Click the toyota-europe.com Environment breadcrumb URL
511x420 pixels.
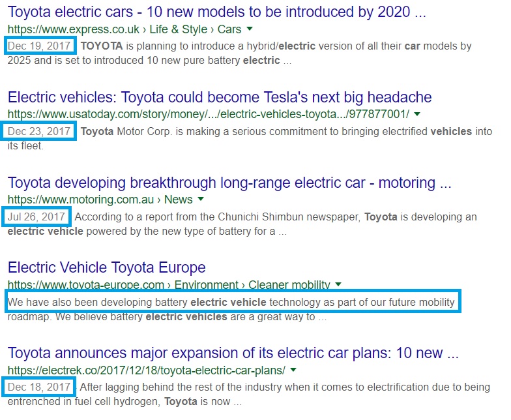coord(169,284)
